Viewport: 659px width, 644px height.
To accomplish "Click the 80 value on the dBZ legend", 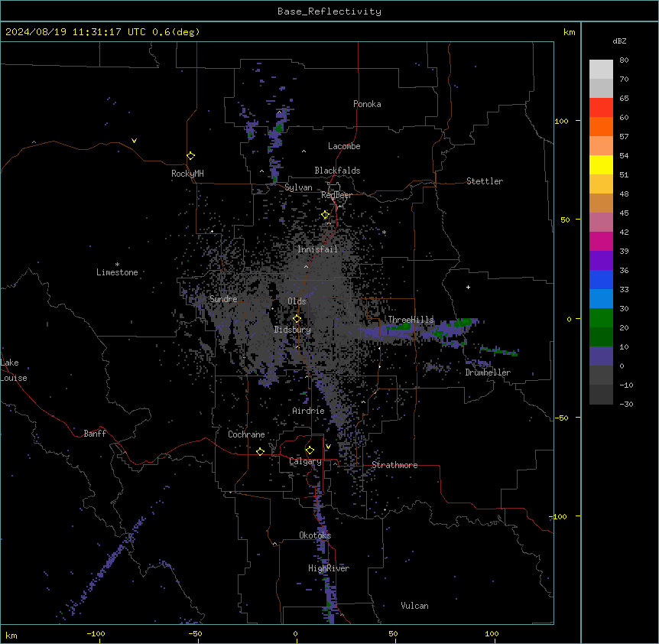I will click(x=624, y=60).
